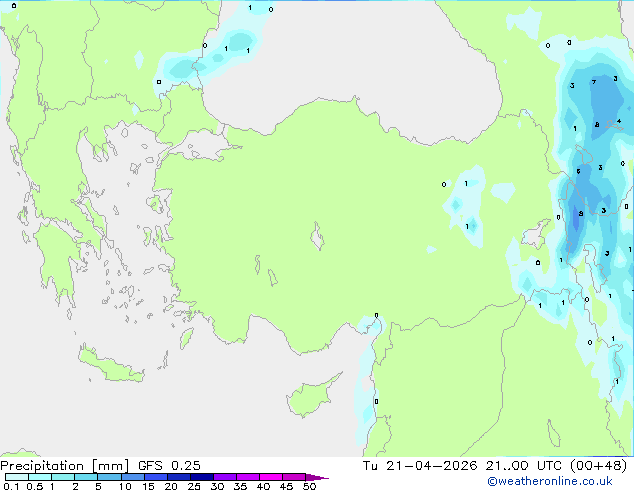634x490 pixels.
Task: Click the '15' legend scale label
Action: click(148, 486)
